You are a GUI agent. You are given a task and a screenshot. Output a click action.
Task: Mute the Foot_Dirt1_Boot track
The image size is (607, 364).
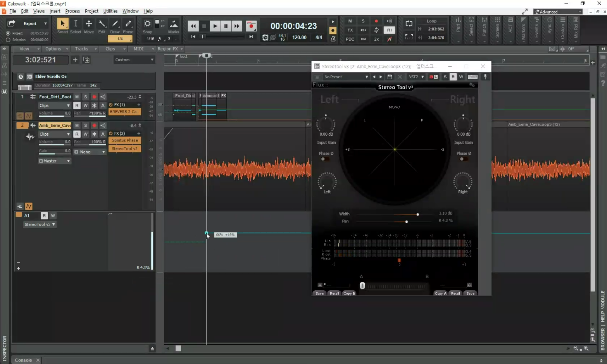coord(77,97)
